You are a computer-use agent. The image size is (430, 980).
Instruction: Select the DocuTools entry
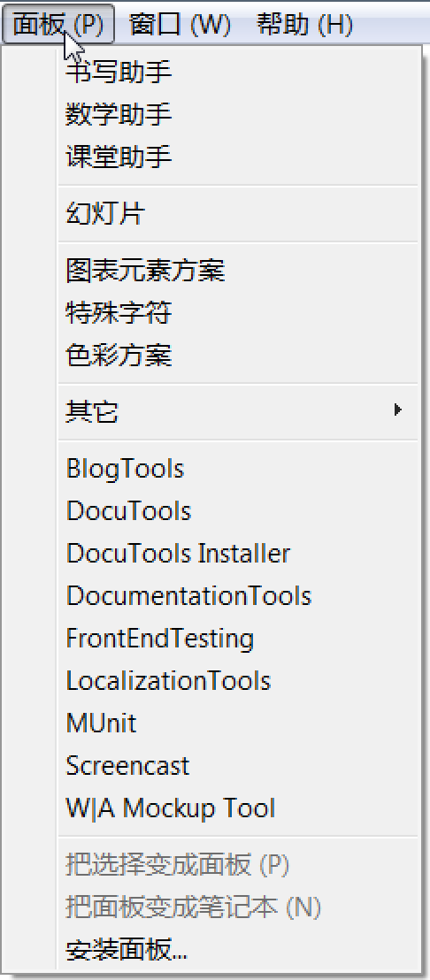point(237,511)
